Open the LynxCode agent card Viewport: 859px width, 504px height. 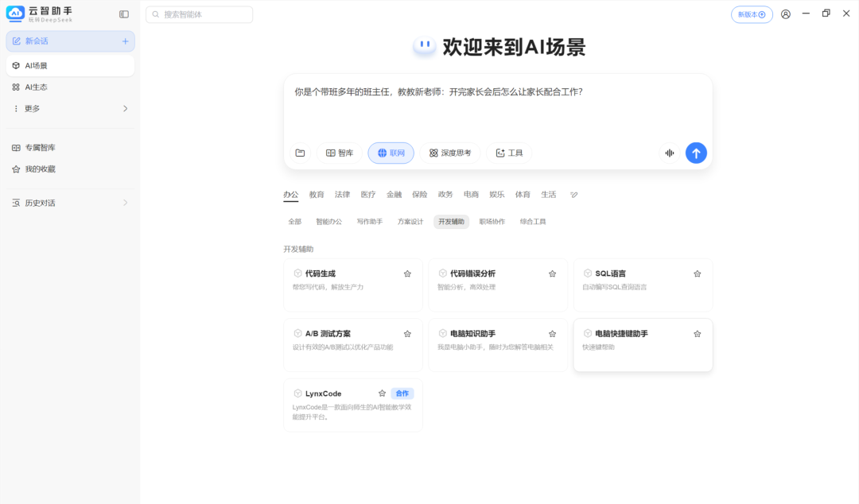tap(353, 405)
